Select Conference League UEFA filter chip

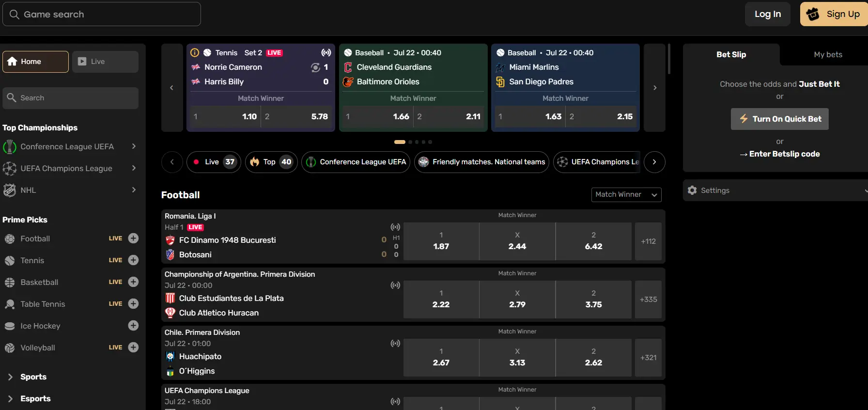tap(356, 162)
